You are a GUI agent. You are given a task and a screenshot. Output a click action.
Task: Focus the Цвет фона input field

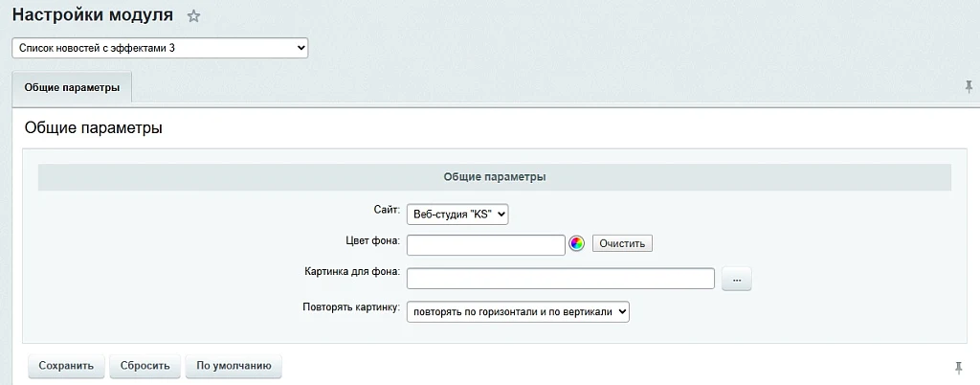pyautogui.click(x=486, y=245)
